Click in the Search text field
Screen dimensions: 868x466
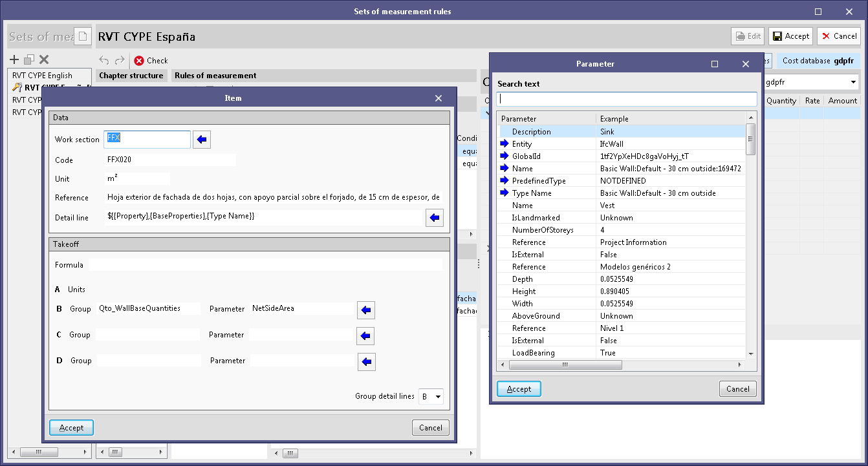[x=626, y=98]
